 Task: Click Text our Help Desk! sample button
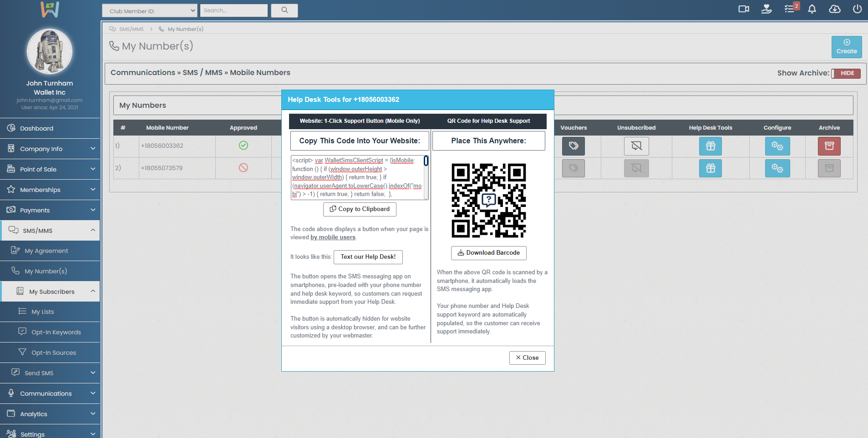[368, 257]
